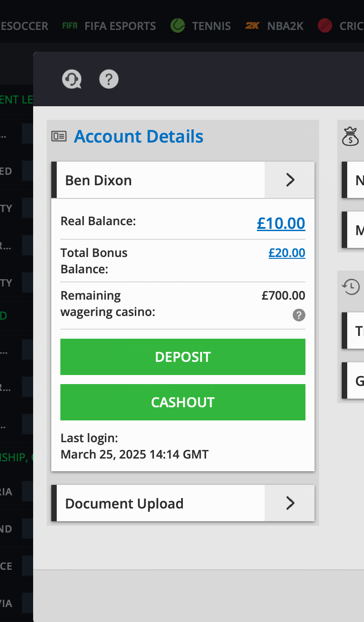Click the Tennis ball icon
The image size is (364, 622).
point(177,26)
